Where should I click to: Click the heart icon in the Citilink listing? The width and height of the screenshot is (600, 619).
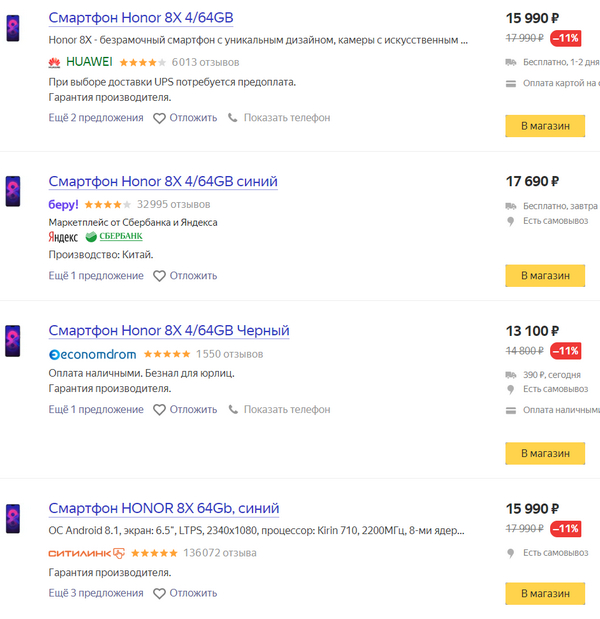(x=159, y=593)
